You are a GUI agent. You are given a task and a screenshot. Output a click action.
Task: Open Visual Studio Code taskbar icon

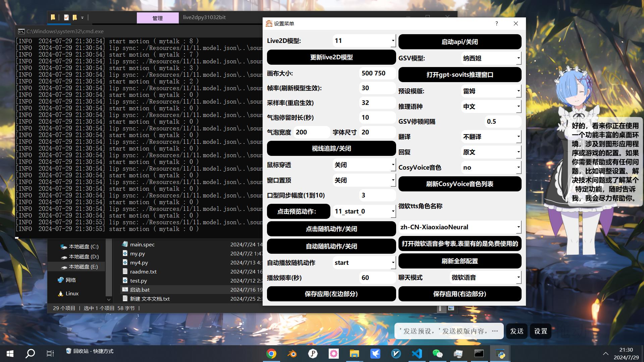(417, 354)
